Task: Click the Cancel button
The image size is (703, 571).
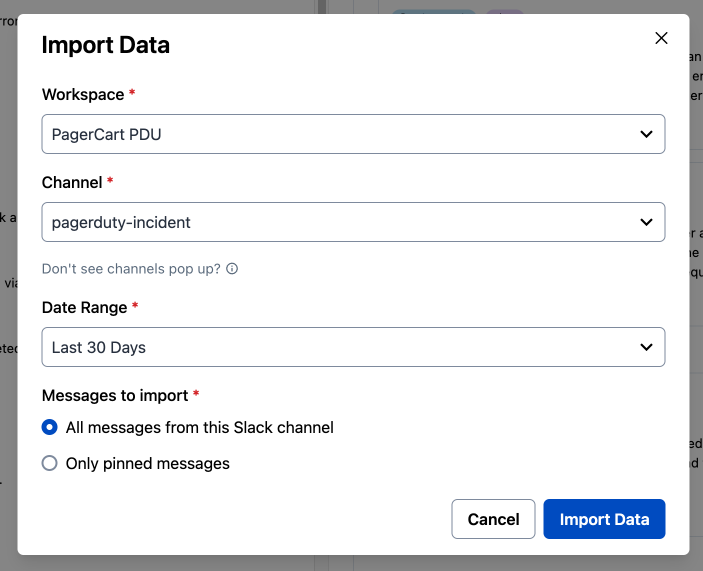Action: click(x=493, y=519)
